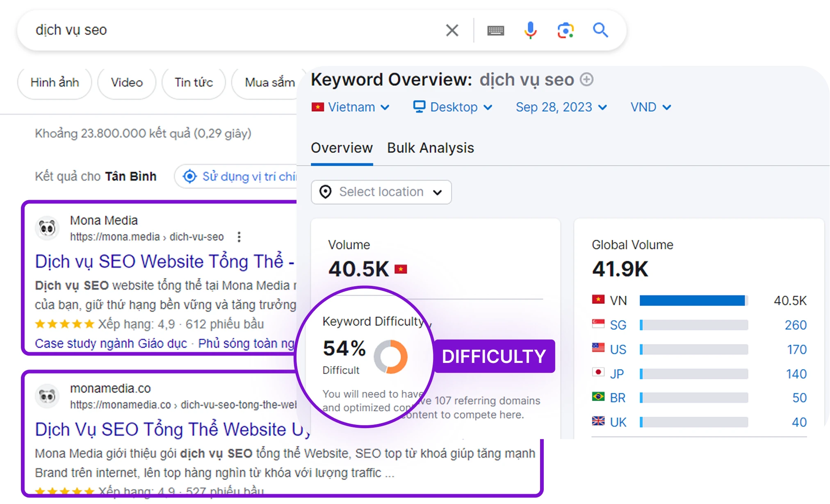
Task: Open the Sep 28, 2023 date dropdown
Action: 561,107
